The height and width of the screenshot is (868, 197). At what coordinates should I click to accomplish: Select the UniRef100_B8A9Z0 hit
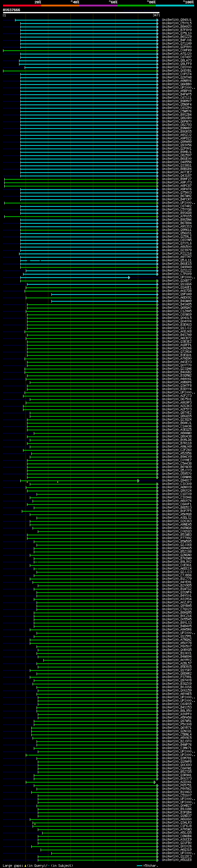[177, 26]
